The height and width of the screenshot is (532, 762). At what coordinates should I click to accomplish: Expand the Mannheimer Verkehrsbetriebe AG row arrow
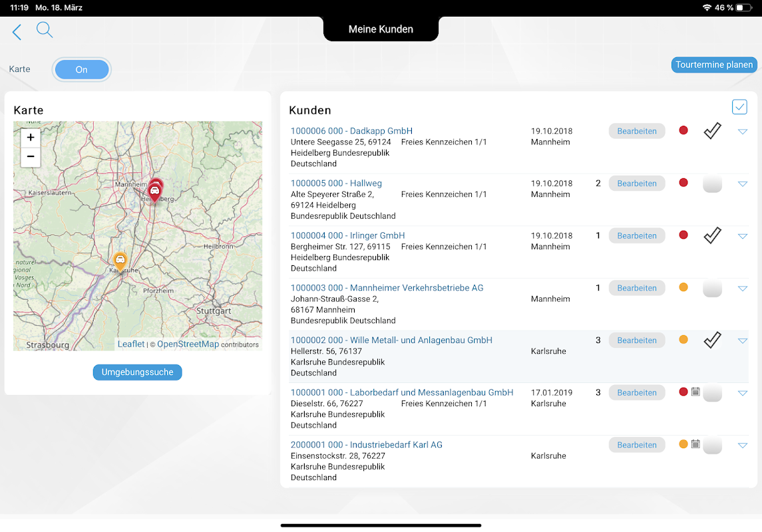click(742, 289)
